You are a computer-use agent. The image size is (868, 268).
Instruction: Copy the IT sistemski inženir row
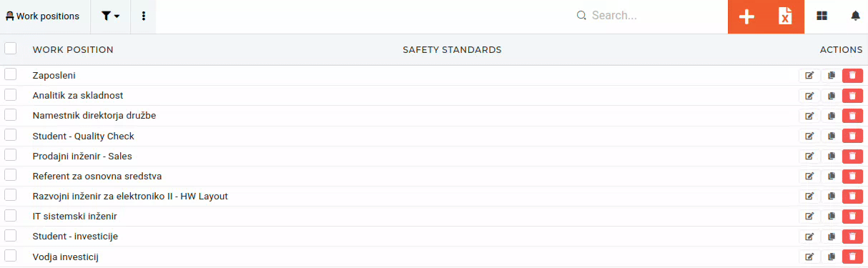832,217
